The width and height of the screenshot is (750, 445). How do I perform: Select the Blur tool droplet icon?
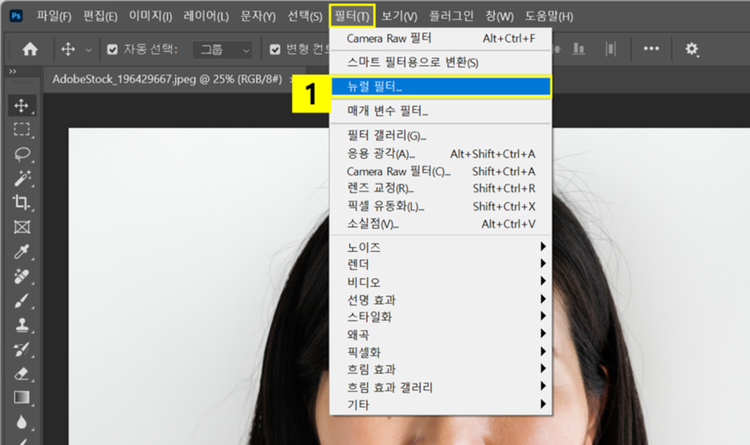pos(22,422)
